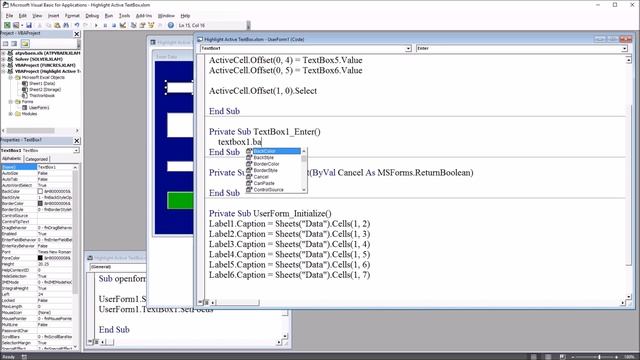Open the Enter procedure dropdown in code window
The height and width of the screenshot is (360, 640).
tap(624, 49)
